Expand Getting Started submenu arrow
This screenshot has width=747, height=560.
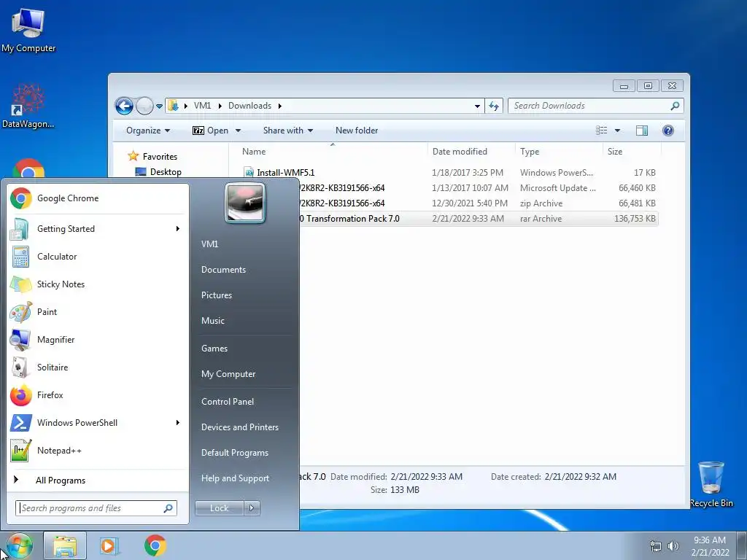point(178,228)
